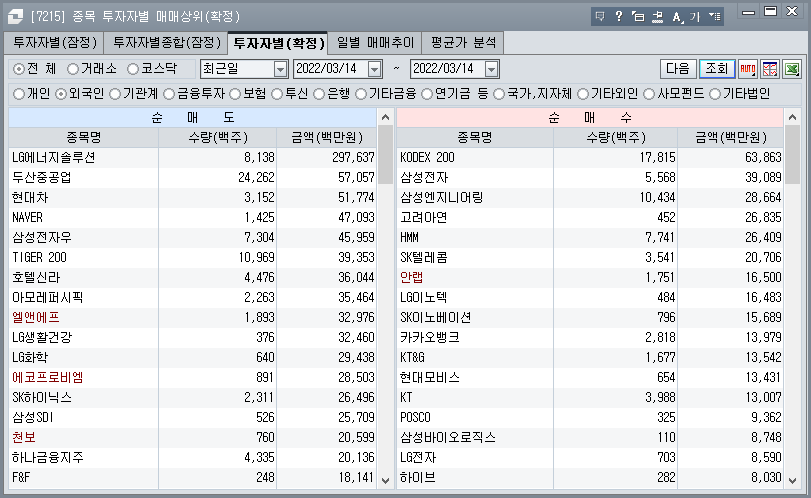Click scroll up arrow of 순매수 list
Image resolution: width=811 pixels, height=498 pixels.
tap(792, 117)
